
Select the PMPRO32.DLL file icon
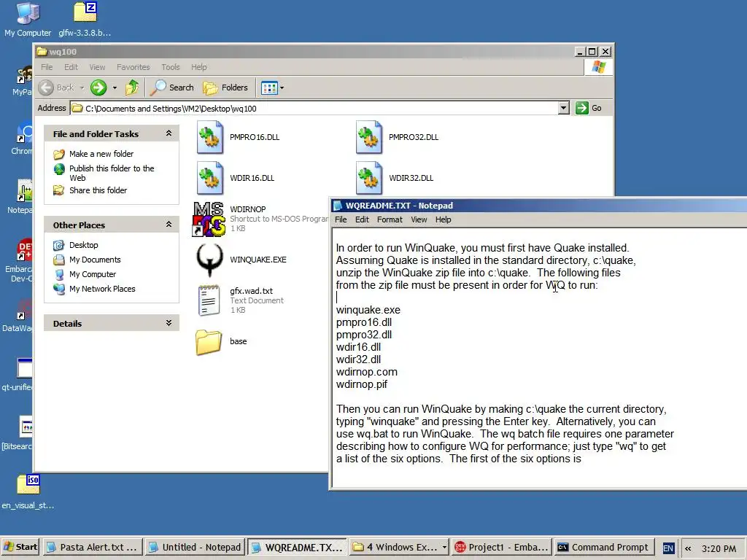tap(368, 137)
